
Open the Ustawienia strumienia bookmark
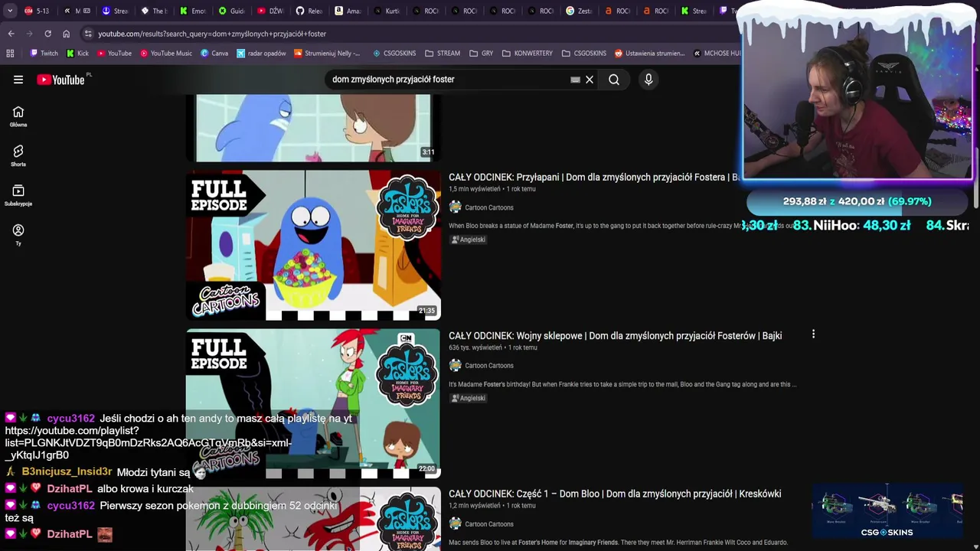click(649, 54)
